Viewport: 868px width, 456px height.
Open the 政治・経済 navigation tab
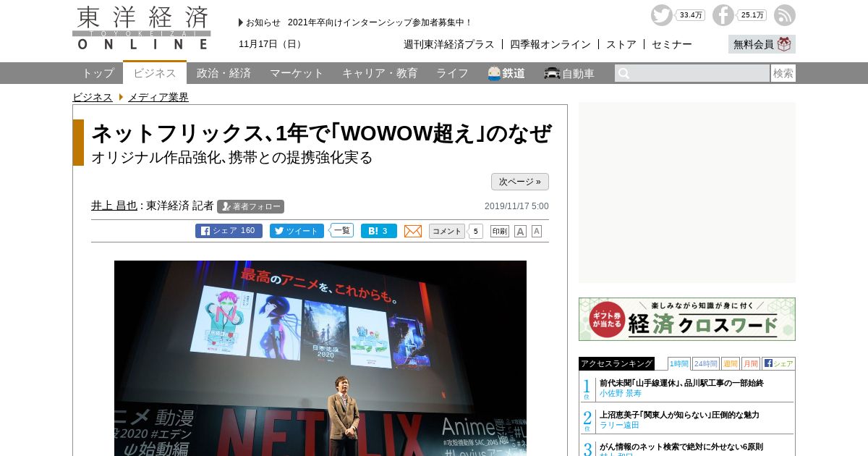(x=224, y=73)
